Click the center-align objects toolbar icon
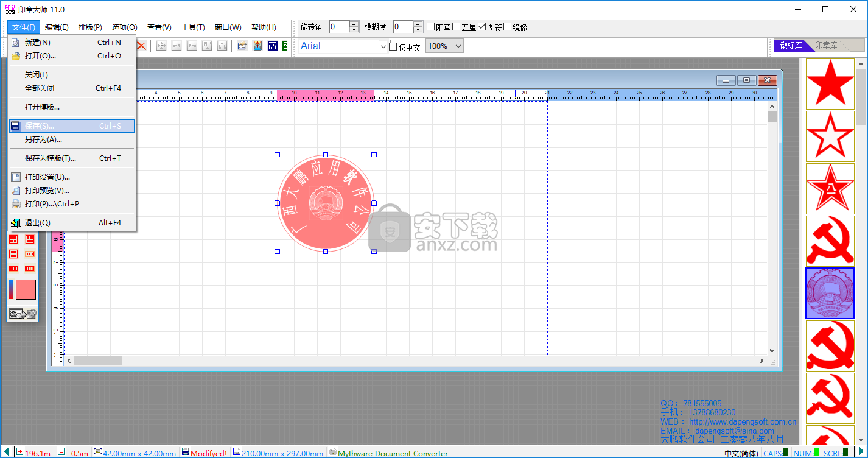The image size is (868, 458). pyautogui.click(x=161, y=46)
